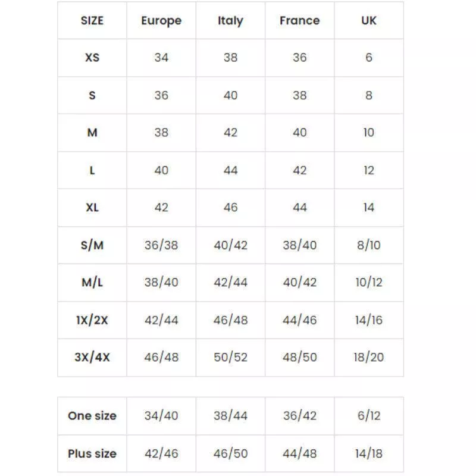Click Italy value 50/52 for 3X/4X

[x=230, y=358]
